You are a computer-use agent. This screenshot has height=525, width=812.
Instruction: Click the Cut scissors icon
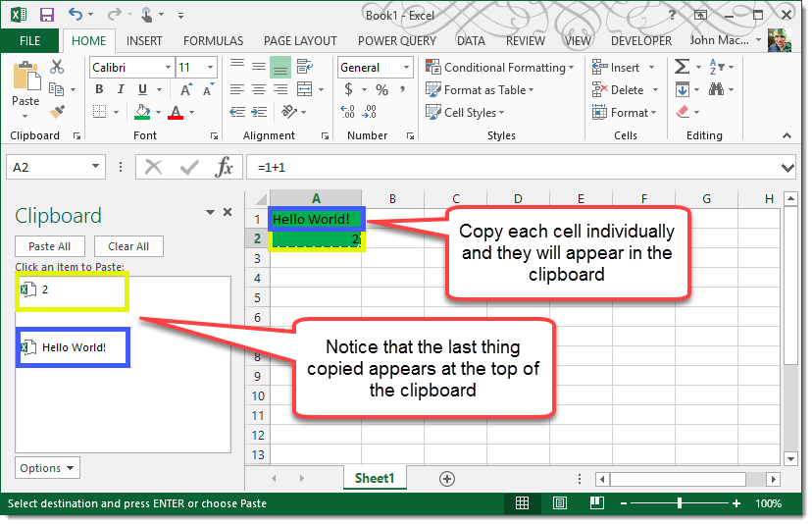pos(57,67)
